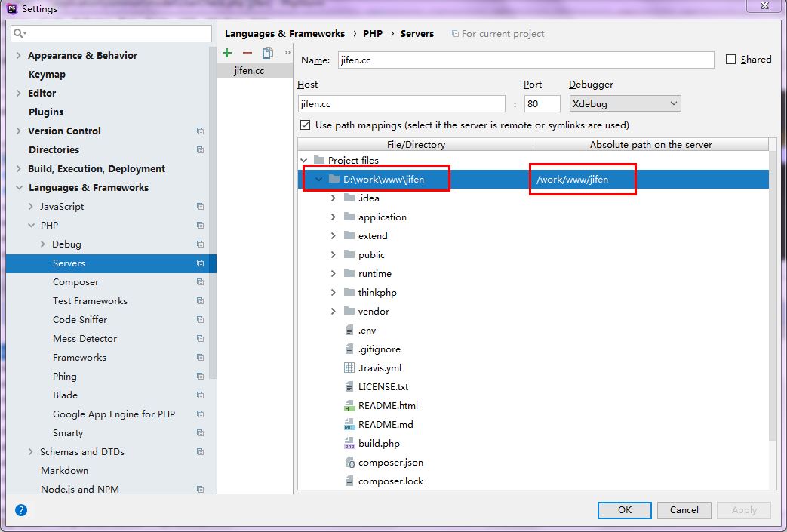Image resolution: width=787 pixels, height=532 pixels.
Task: Click the composer.json file icon
Action: [349, 463]
